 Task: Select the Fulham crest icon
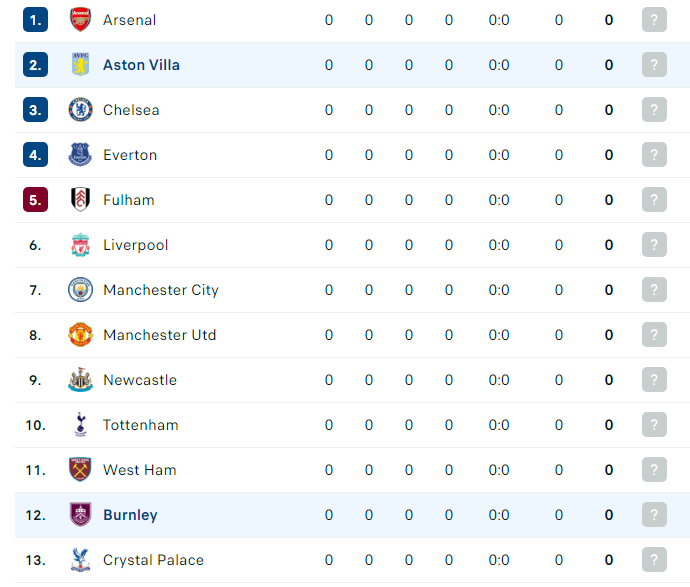click(x=81, y=200)
